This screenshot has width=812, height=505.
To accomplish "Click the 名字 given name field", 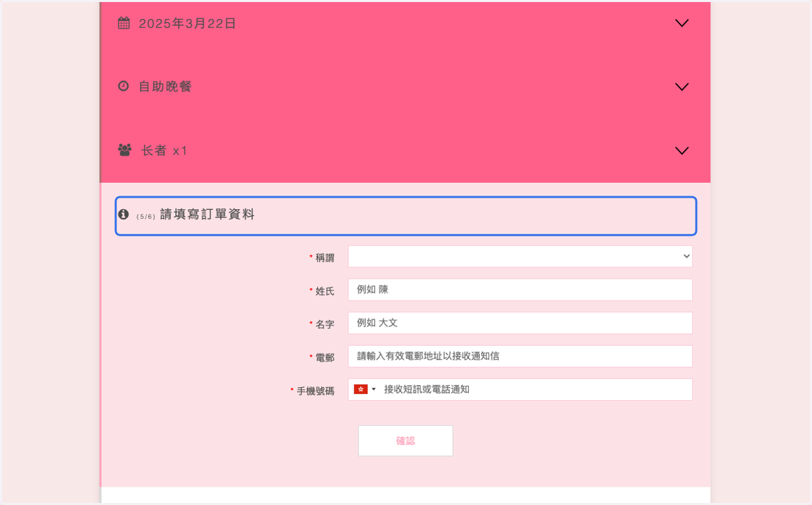I will [x=520, y=323].
